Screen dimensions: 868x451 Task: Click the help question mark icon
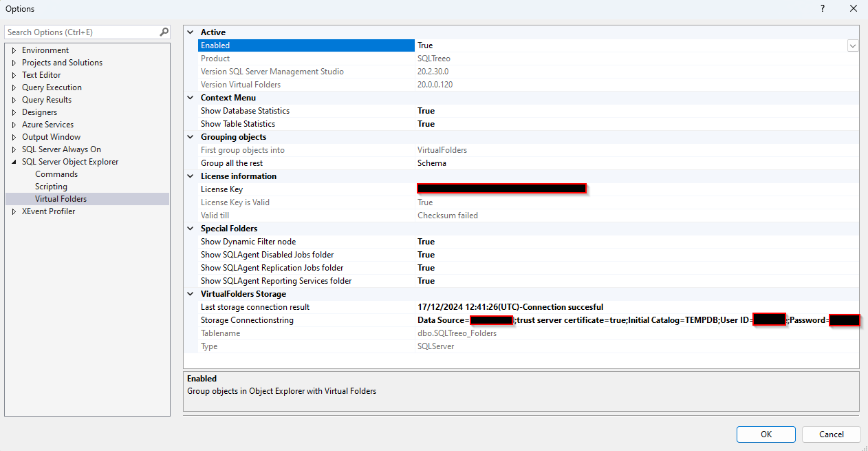823,9
